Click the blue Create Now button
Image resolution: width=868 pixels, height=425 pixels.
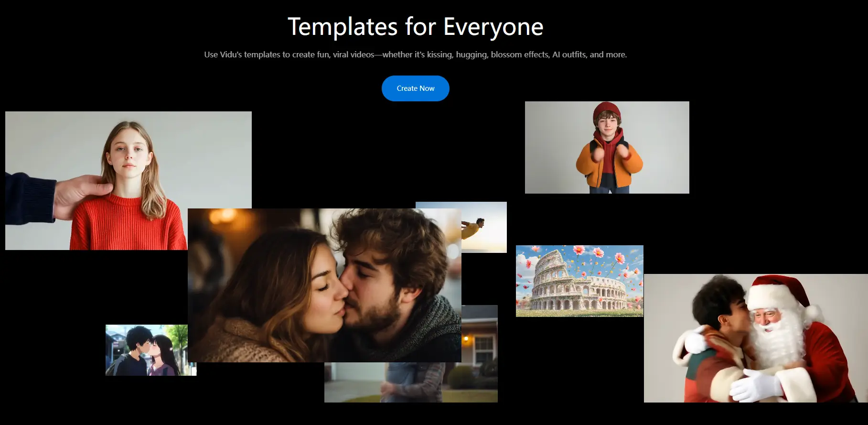point(415,88)
